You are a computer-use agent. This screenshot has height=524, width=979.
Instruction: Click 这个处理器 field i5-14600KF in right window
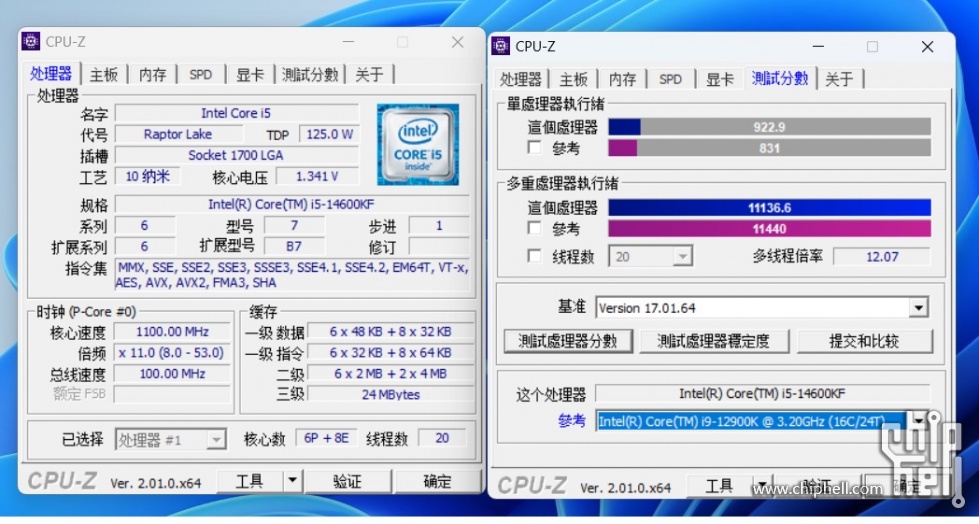762,393
